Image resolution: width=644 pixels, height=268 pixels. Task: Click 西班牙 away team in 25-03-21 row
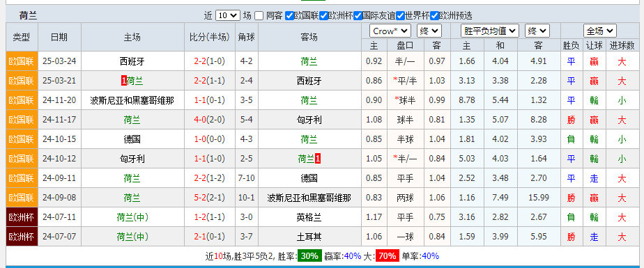309,81
